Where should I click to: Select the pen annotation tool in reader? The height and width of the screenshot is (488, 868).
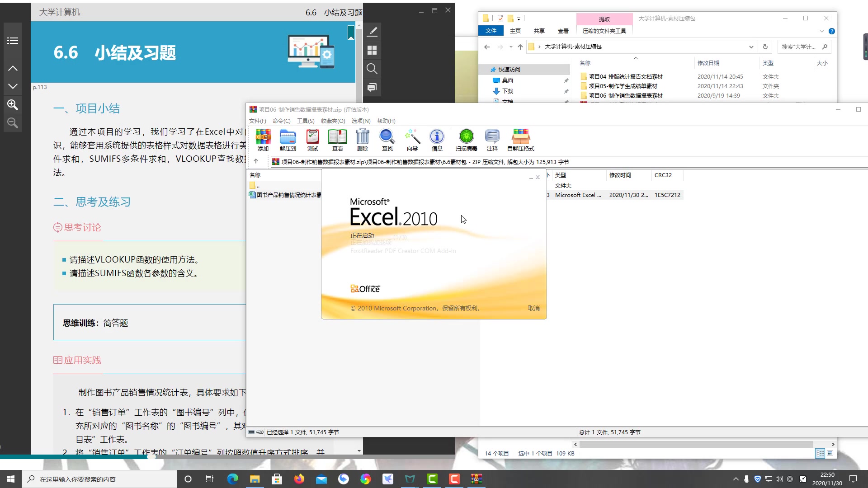point(372,31)
